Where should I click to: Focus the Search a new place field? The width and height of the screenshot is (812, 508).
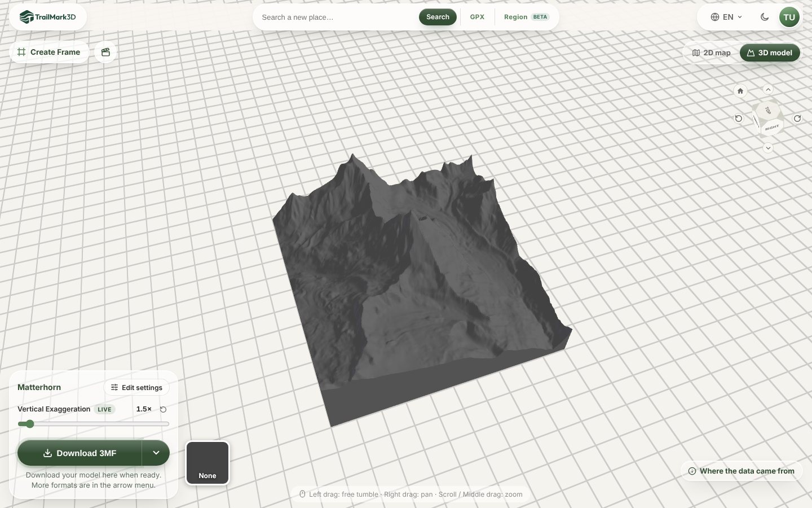[x=337, y=17]
